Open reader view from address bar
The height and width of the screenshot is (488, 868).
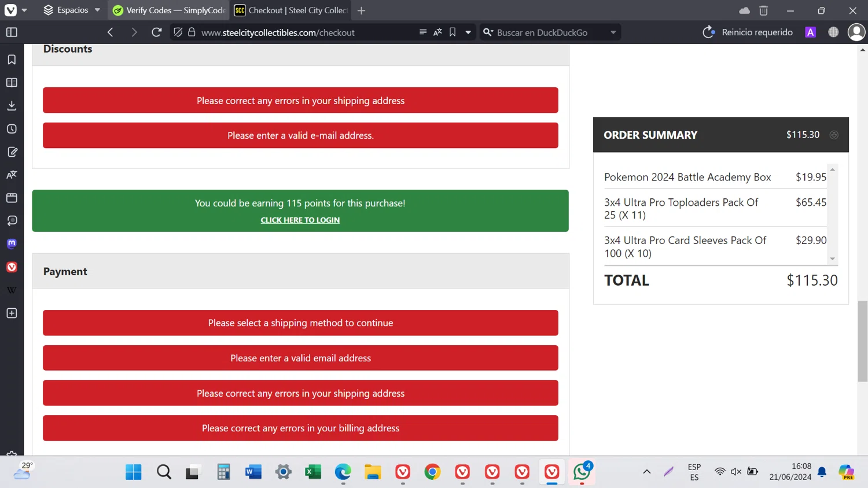click(x=423, y=32)
